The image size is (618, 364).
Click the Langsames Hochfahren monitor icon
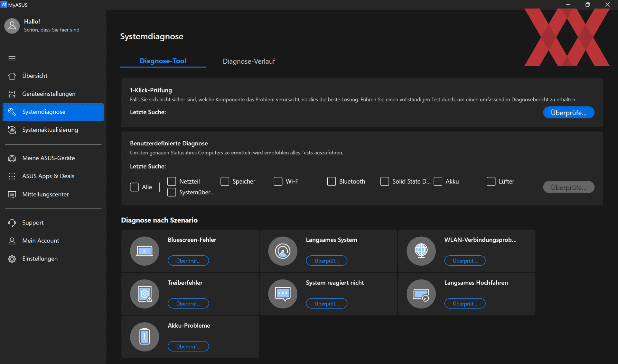click(421, 294)
